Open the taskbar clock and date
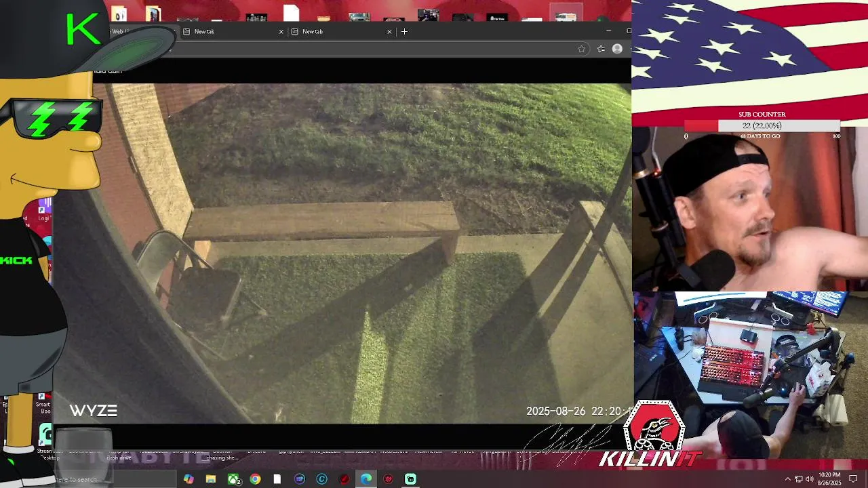Screen dimensions: 868x488 (x=830, y=479)
